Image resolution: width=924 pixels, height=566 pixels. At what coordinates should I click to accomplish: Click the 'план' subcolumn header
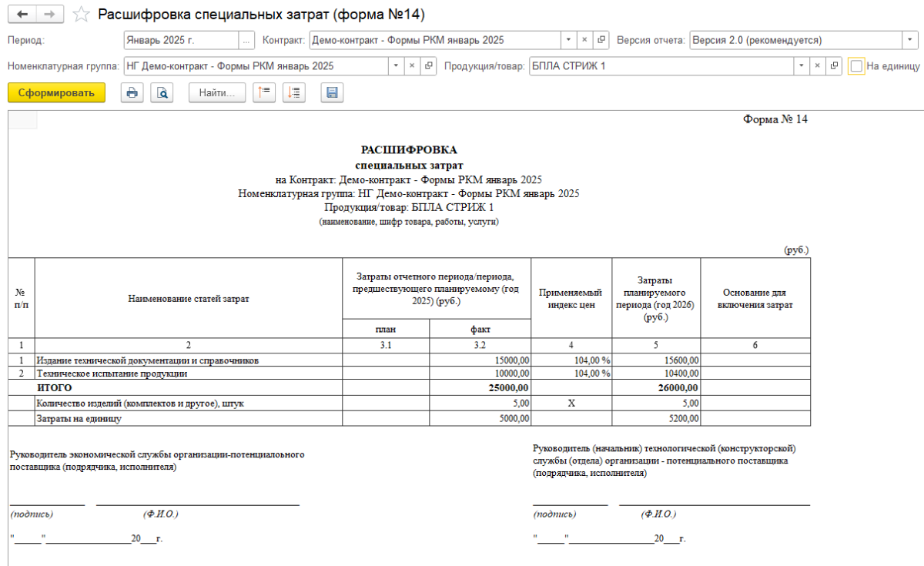coord(386,330)
